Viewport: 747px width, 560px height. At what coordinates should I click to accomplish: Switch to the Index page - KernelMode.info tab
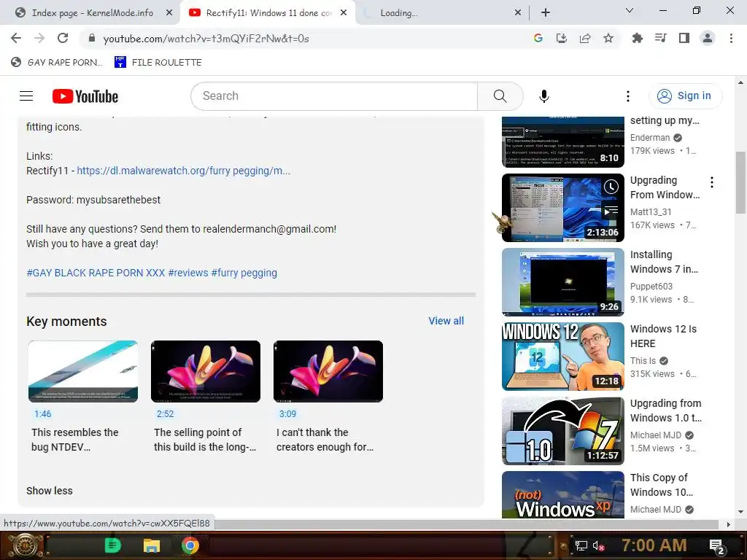[92, 13]
